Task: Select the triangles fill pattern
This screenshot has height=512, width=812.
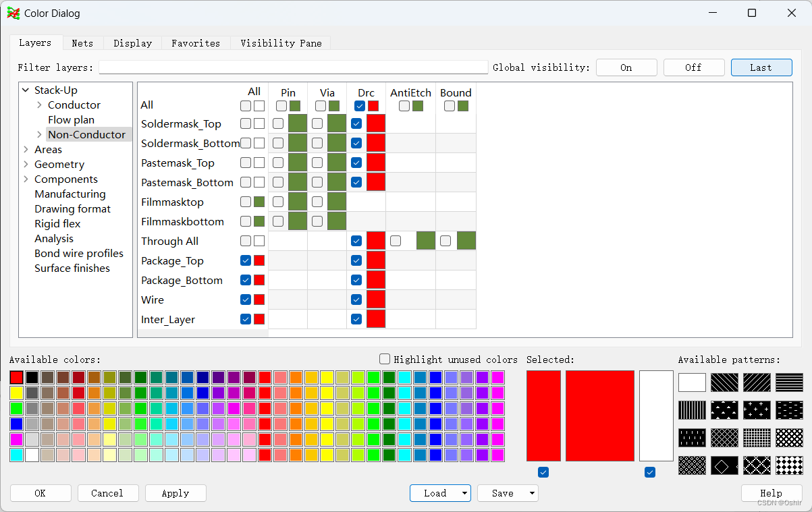Action: tap(724, 410)
